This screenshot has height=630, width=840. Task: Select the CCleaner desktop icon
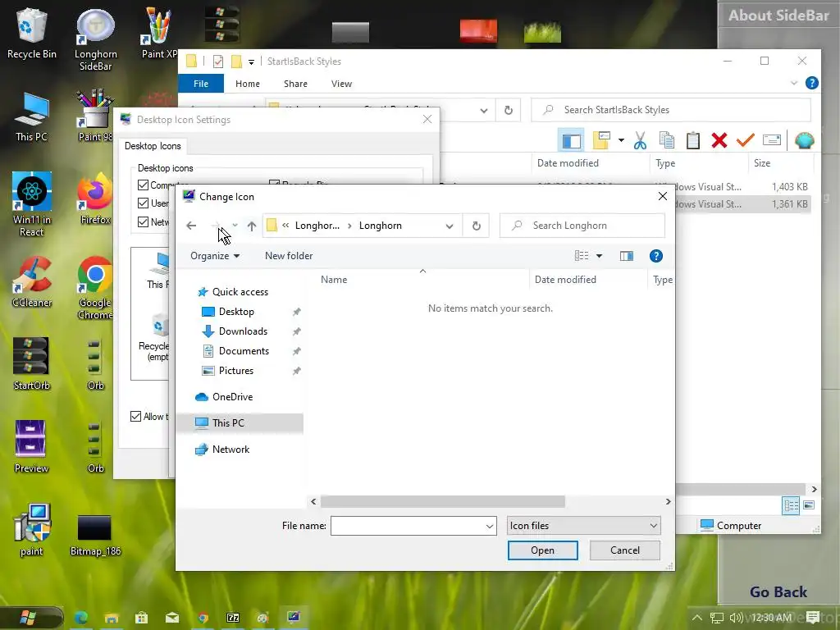click(x=32, y=282)
